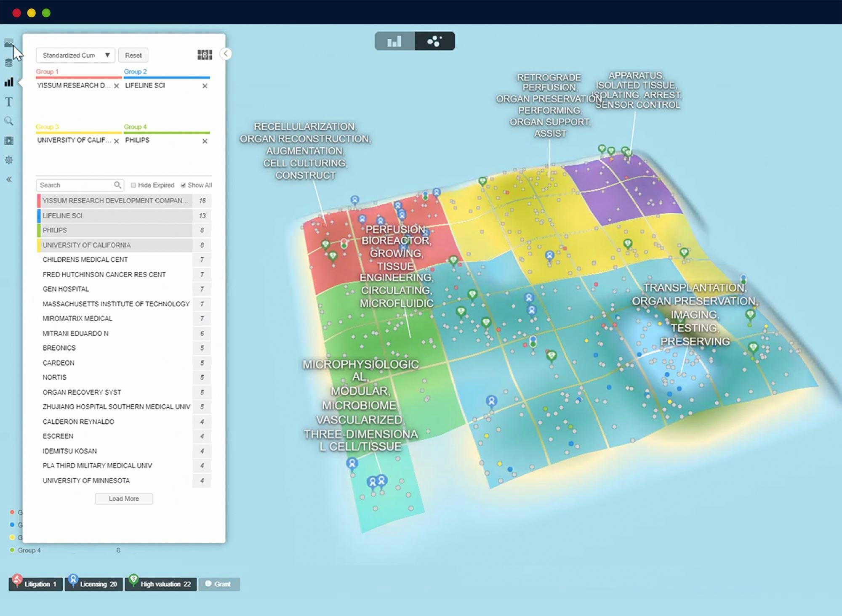842x616 pixels.
Task: Click the magnifier sidebar icon
Action: click(8, 121)
